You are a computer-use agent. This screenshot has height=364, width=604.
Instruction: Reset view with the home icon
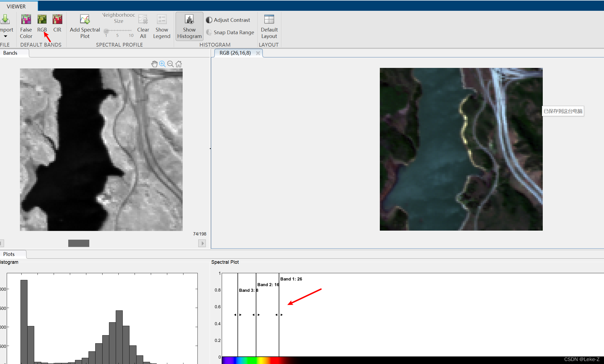point(179,64)
